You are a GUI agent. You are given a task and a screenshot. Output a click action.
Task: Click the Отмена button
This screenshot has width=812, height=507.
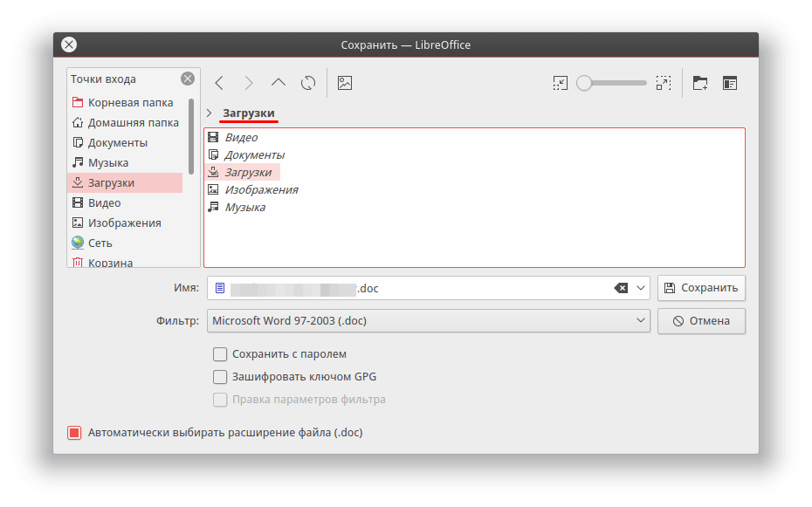(701, 321)
